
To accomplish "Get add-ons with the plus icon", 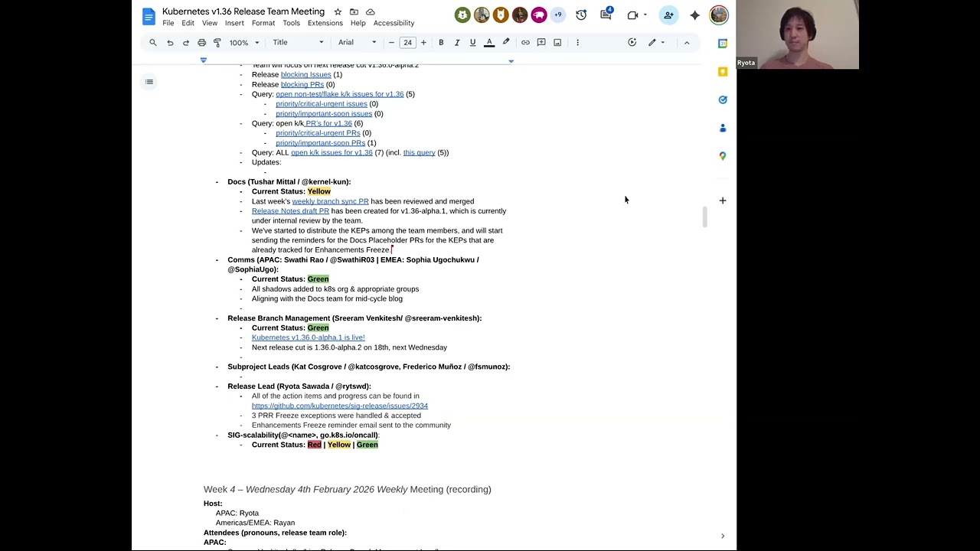I will pos(723,201).
